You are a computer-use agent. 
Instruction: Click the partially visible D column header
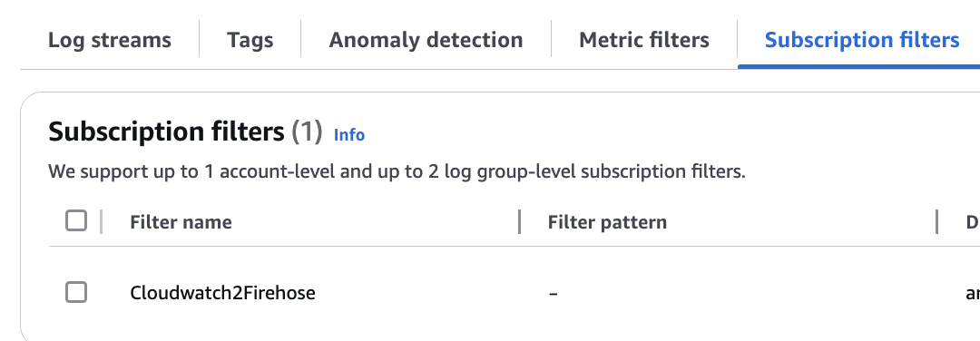[973, 222]
